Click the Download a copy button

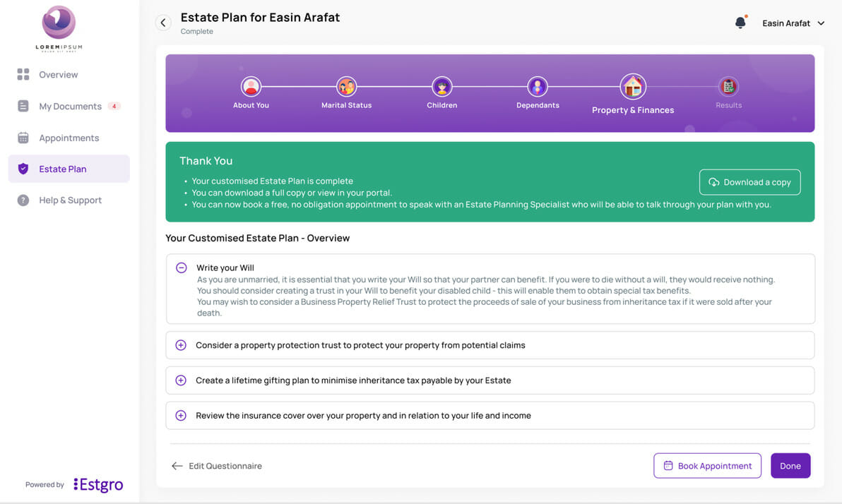point(749,182)
